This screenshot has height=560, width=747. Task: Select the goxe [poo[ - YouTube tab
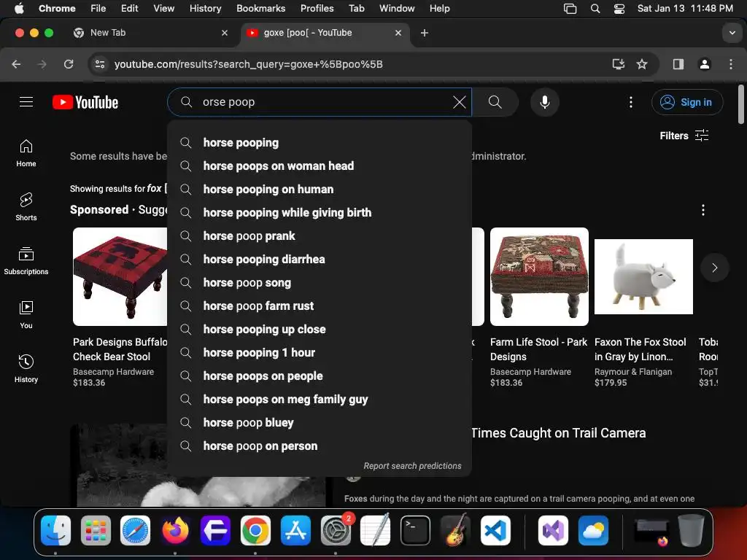click(324, 33)
